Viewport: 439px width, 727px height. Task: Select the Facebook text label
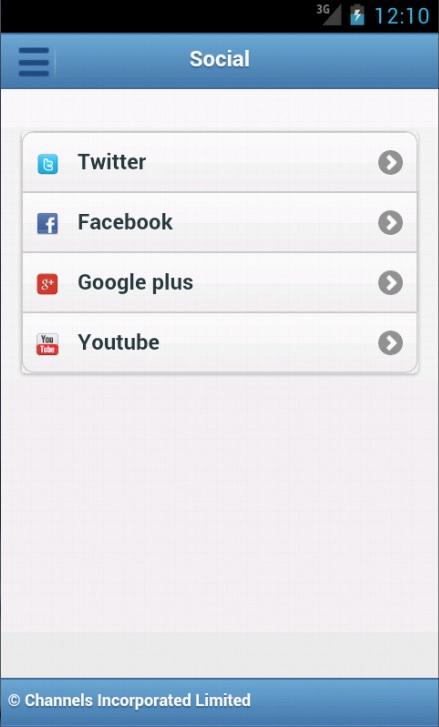point(125,222)
